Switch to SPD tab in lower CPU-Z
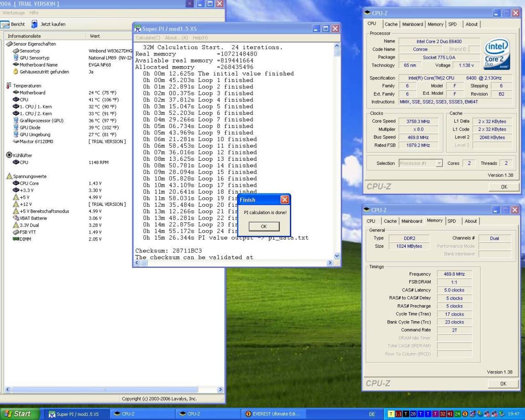Viewport: 525px width, 420px height. (x=452, y=221)
